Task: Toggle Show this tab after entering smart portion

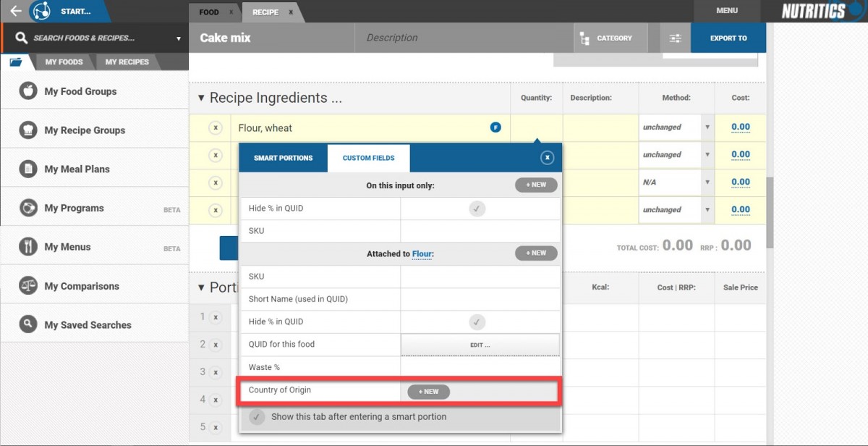Action: [257, 417]
